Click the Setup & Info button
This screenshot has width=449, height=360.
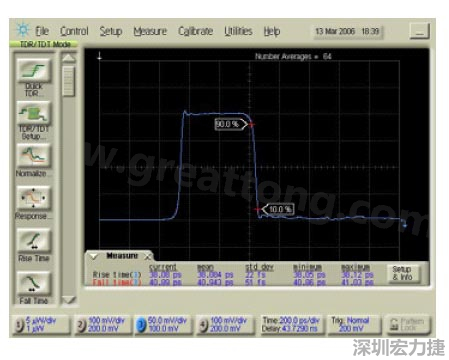point(403,273)
